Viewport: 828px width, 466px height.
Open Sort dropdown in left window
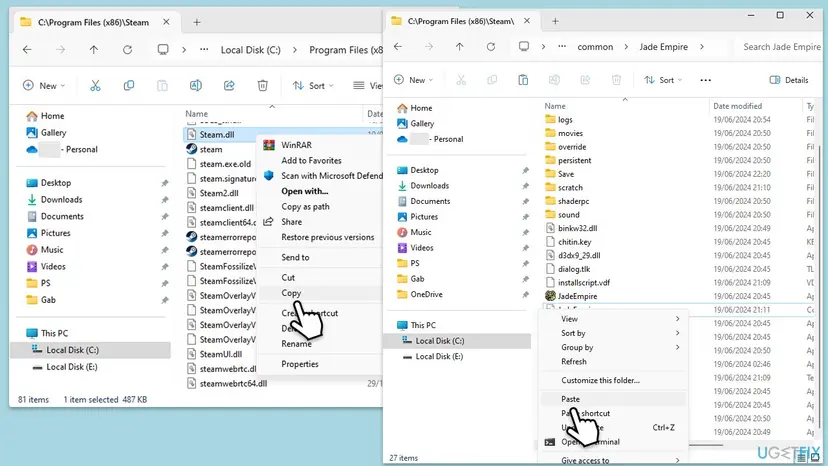[313, 85]
